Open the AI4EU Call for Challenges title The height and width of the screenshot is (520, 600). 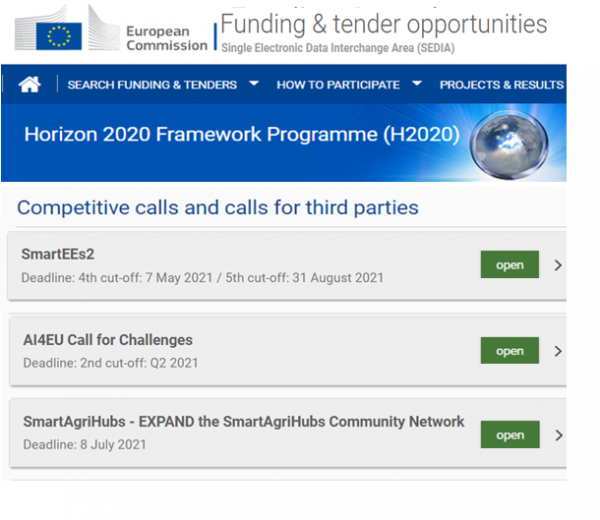click(x=107, y=340)
